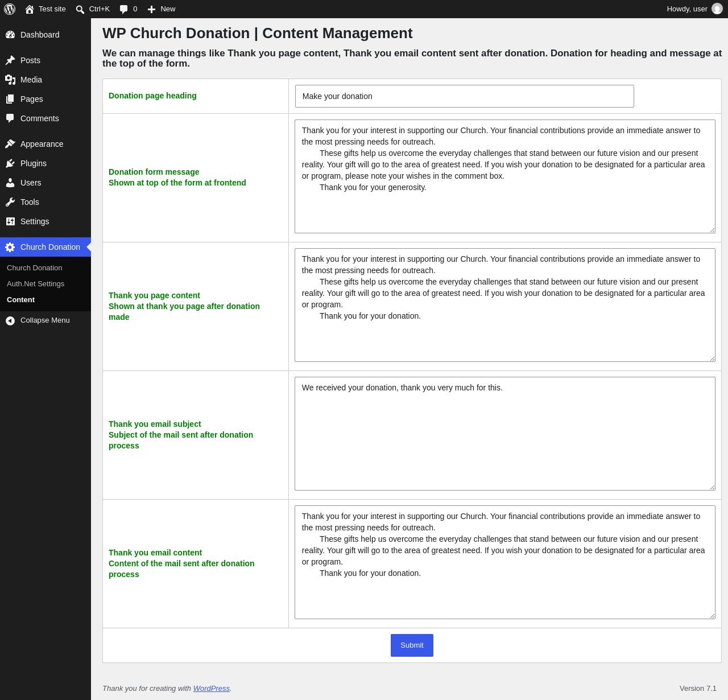Focus the Thank you email subject textarea
The image size is (728, 700).
pyautogui.click(x=505, y=434)
